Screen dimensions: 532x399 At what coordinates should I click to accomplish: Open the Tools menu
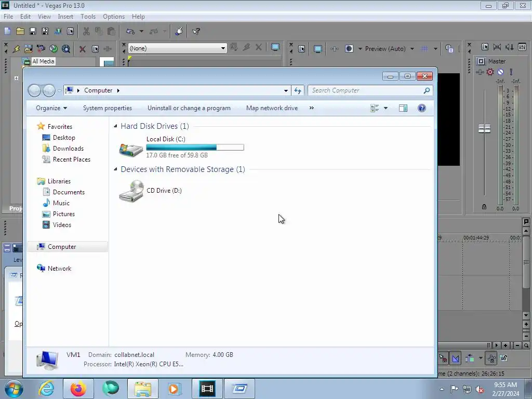click(88, 17)
